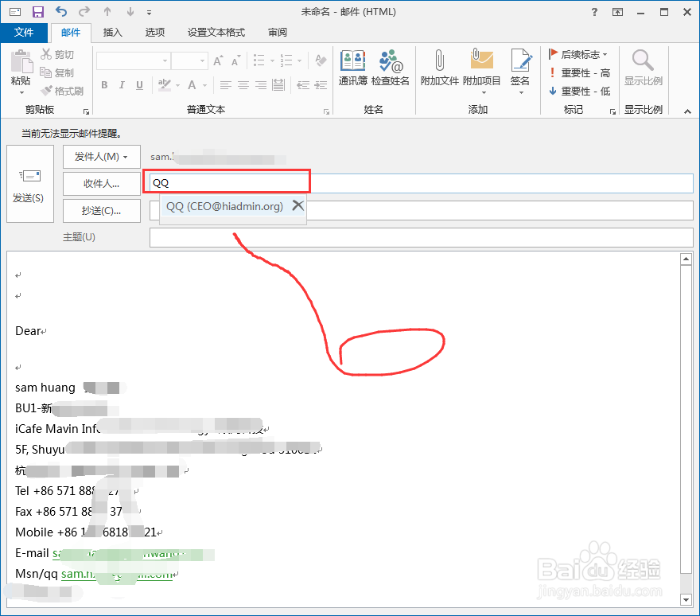Open the font size combo box

coord(190,60)
